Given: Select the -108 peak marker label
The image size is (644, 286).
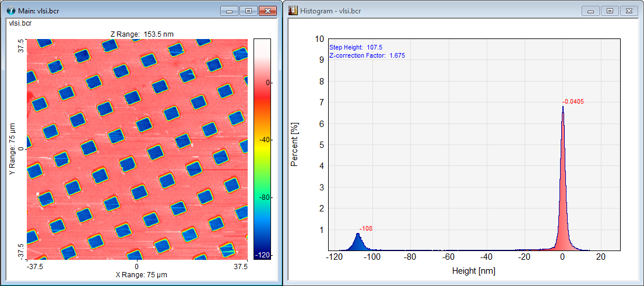Looking at the screenshot, I should (x=366, y=228).
